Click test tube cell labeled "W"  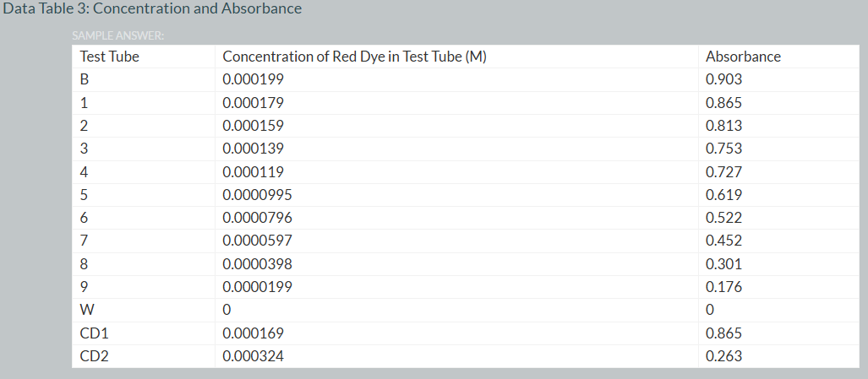pyautogui.click(x=86, y=310)
